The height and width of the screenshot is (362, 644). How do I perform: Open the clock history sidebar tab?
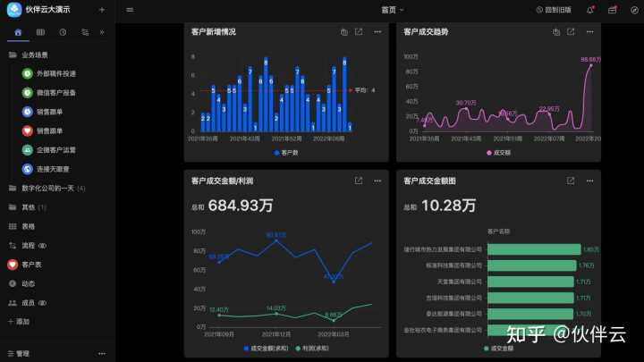pos(63,32)
